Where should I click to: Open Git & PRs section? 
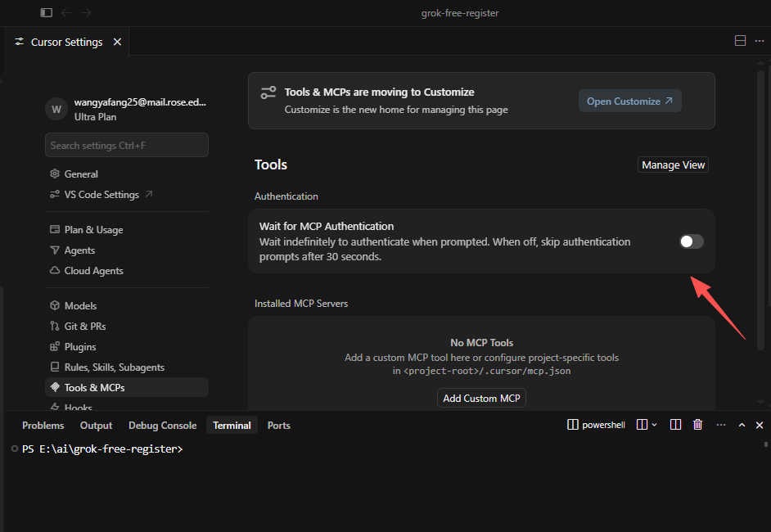126,327
